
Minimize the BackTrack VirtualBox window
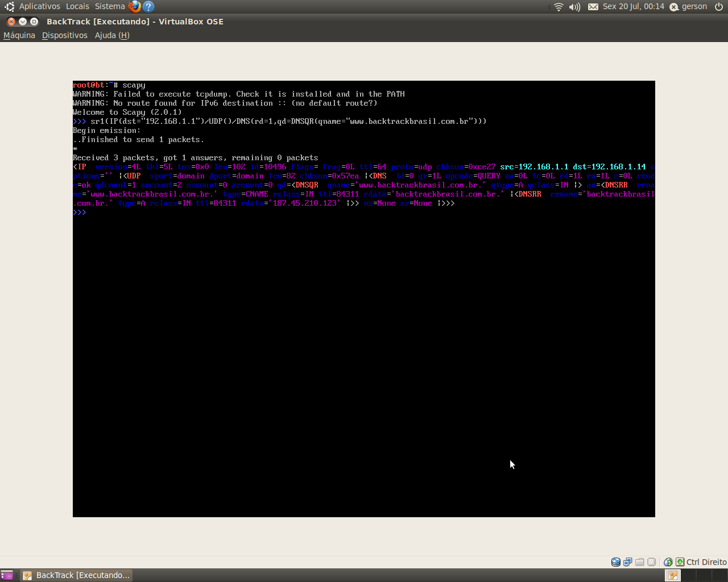click(23, 22)
